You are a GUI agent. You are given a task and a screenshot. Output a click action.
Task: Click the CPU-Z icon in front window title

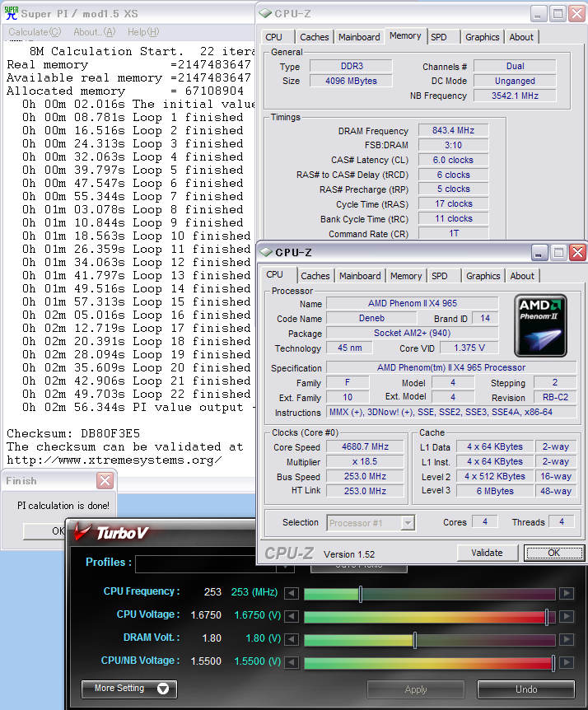266,252
